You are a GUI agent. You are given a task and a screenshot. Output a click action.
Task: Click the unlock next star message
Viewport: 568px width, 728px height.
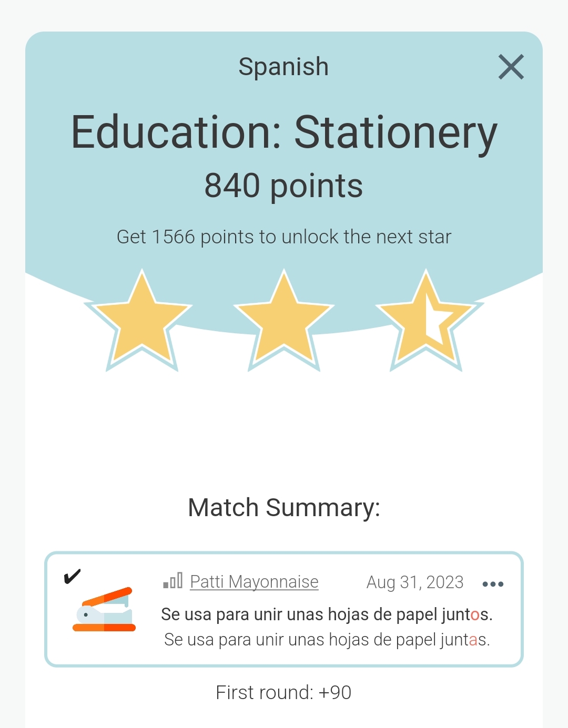(x=284, y=237)
